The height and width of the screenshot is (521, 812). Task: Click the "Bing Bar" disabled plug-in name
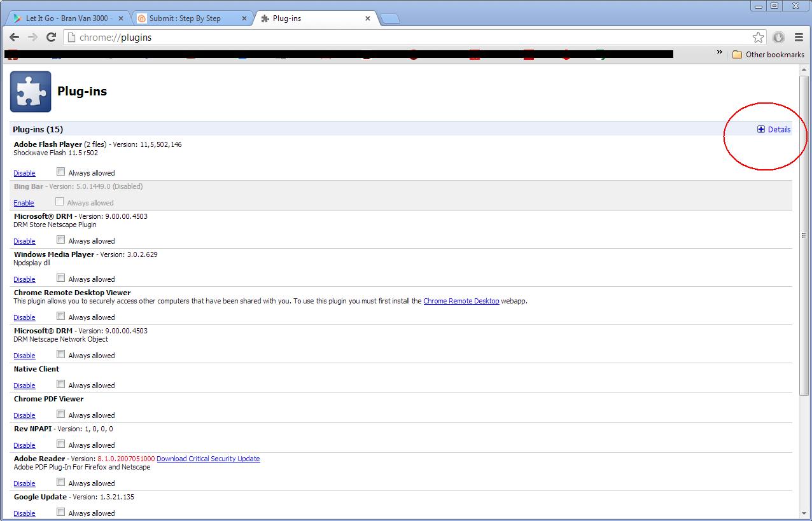[27, 186]
